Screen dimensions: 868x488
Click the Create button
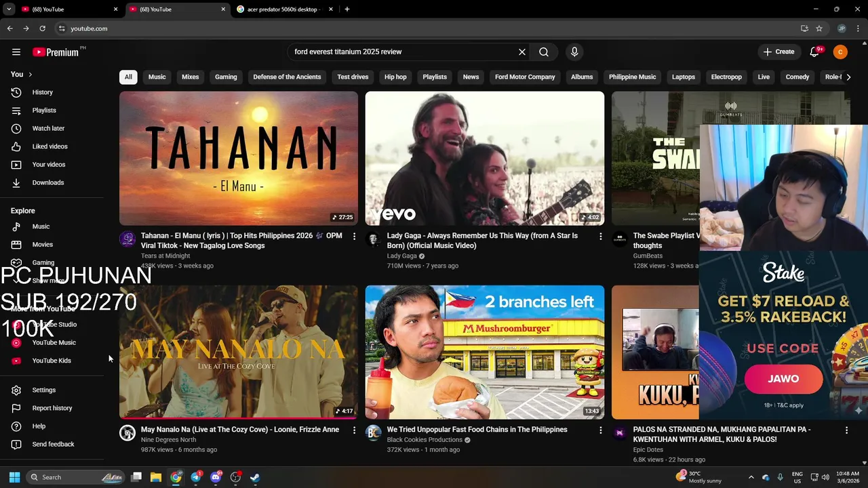tap(778, 52)
